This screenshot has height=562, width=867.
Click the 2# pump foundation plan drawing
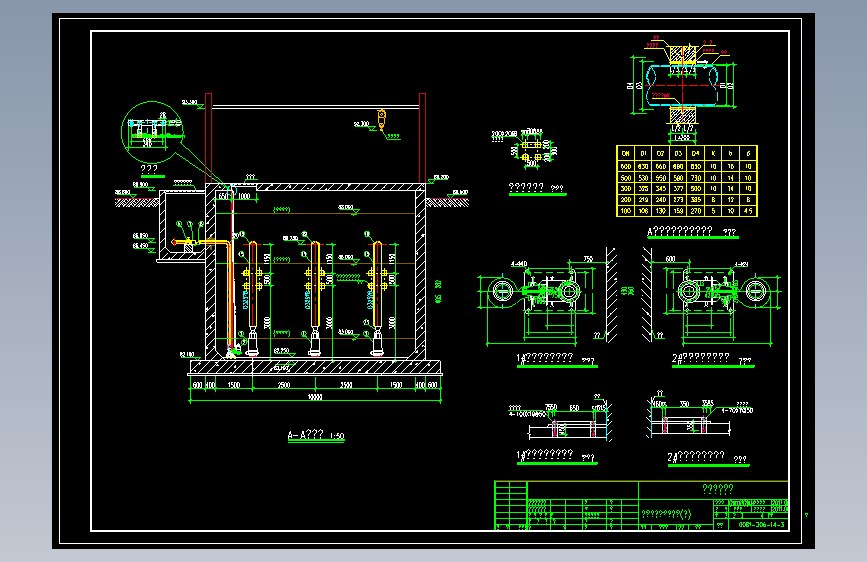tap(711, 299)
